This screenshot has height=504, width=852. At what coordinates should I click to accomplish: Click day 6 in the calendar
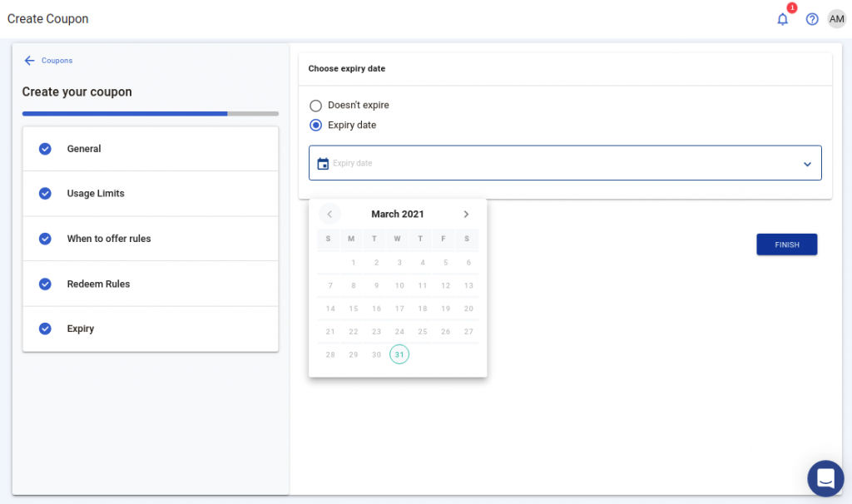click(x=468, y=262)
